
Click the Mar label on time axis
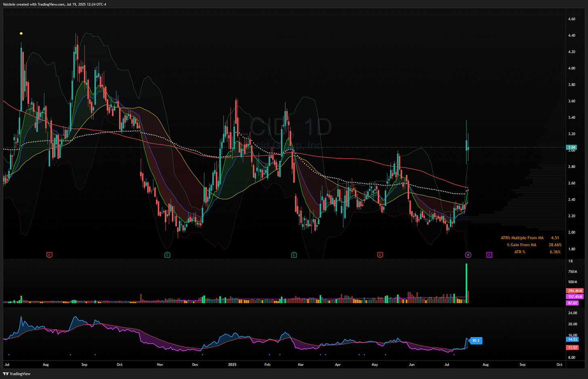300,364
